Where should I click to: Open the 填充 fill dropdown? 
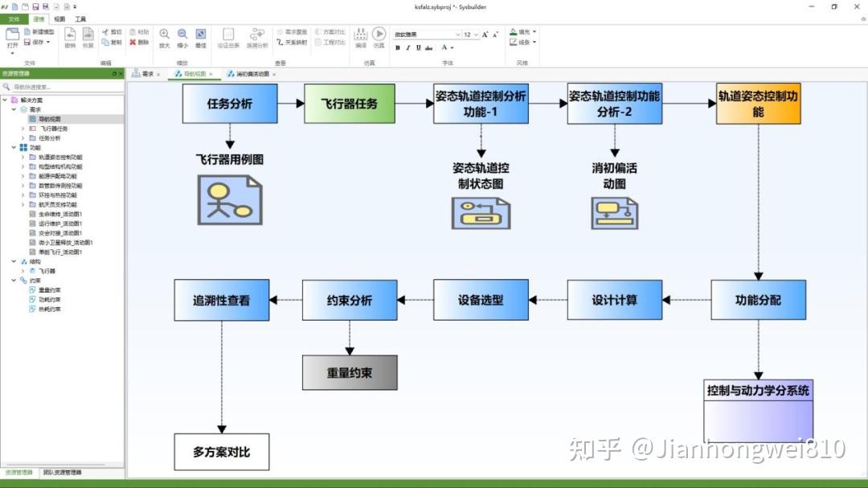coord(535,32)
